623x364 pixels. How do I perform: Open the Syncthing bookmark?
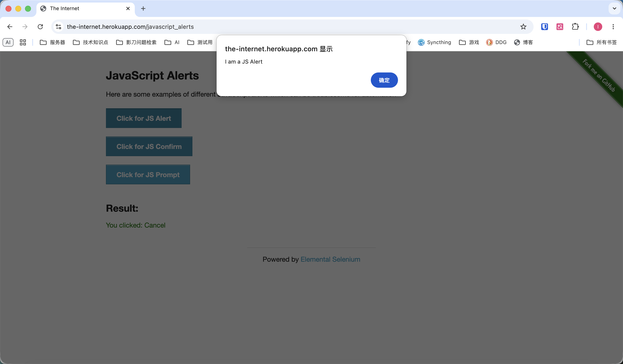click(434, 42)
